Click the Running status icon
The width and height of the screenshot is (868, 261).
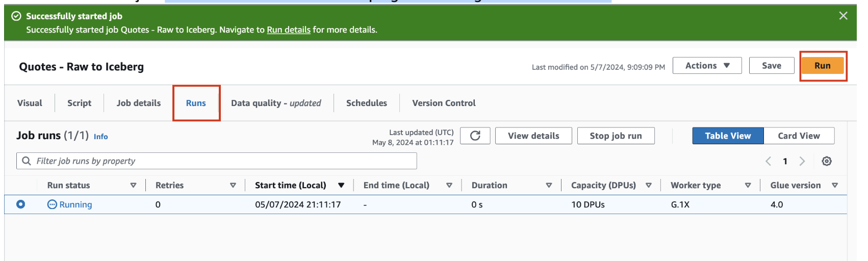pos(52,204)
